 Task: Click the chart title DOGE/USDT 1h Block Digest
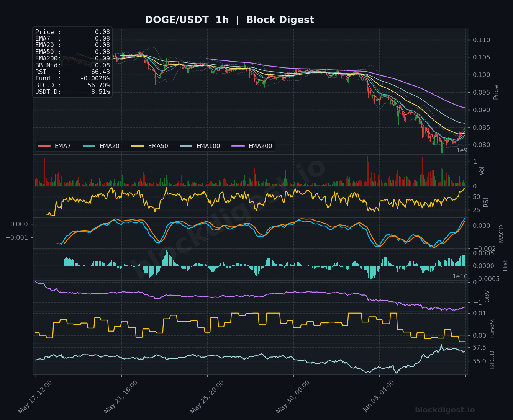(229, 20)
